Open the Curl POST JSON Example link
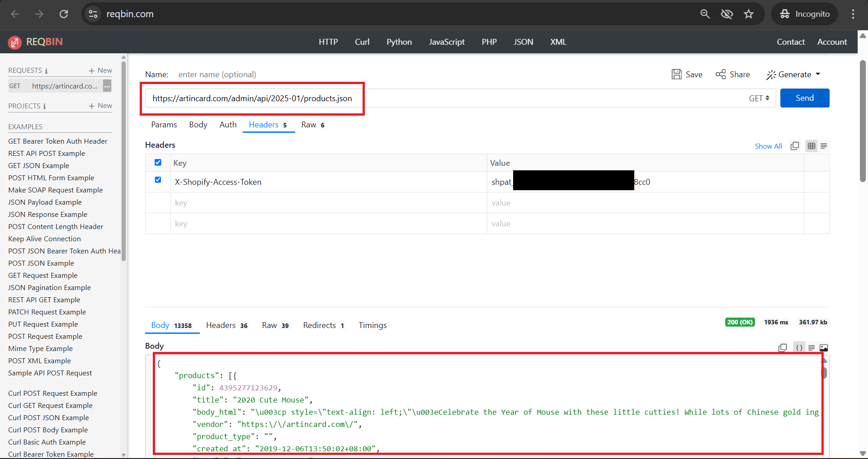Screen dimensions: 868x459 tap(48, 418)
